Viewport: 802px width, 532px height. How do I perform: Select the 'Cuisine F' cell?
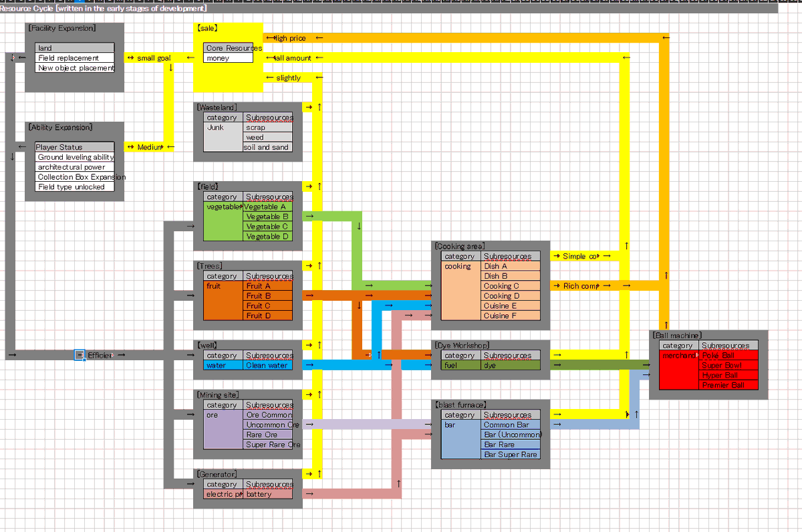(511, 315)
